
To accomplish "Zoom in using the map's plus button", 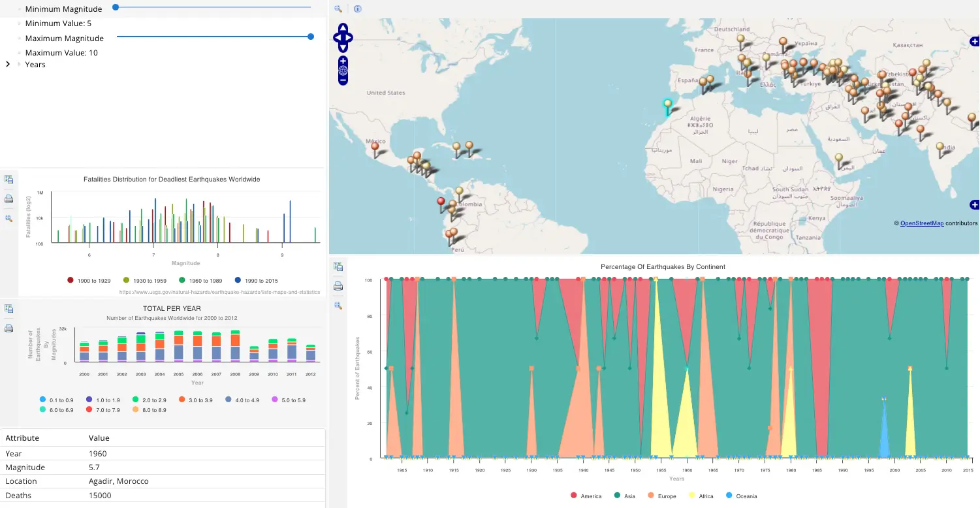I will click(x=343, y=61).
